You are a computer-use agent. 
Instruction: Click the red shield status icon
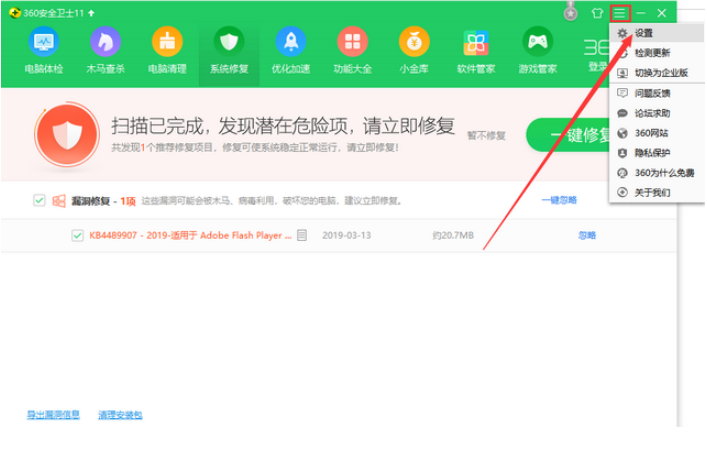(x=67, y=134)
